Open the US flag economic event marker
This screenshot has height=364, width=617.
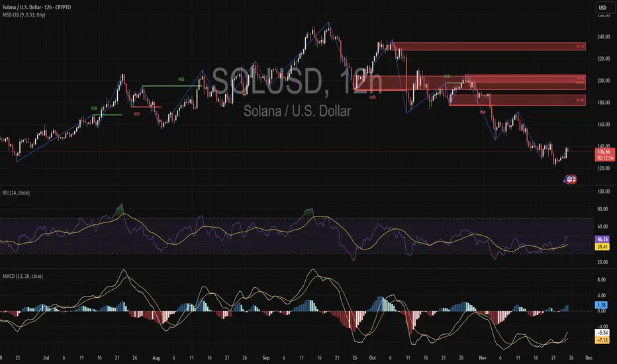571,179
